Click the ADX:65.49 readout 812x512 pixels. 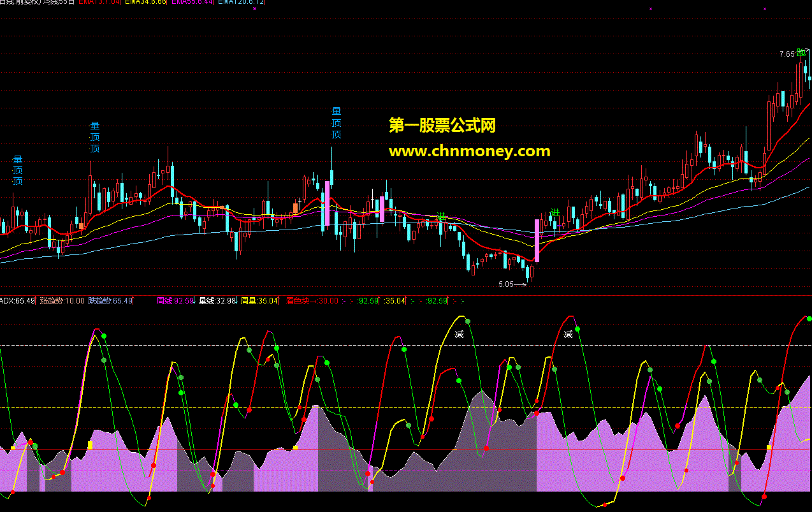click(17, 300)
